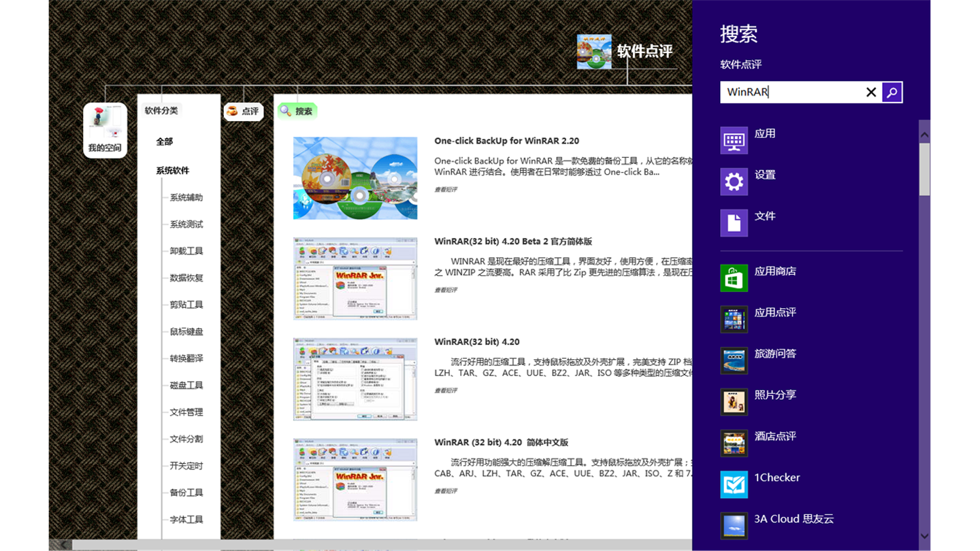Open 我的空间 tile icon
This screenshot has width=980, height=551.
[x=105, y=130]
